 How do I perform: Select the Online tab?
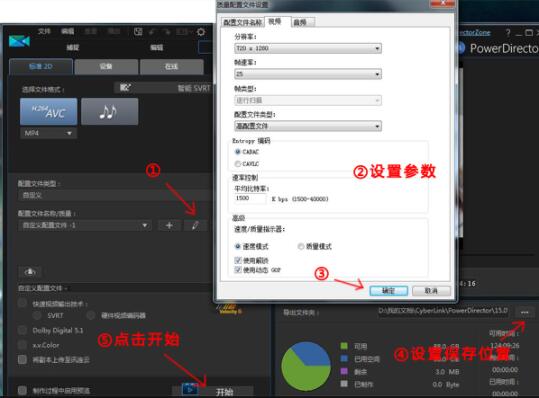172,66
